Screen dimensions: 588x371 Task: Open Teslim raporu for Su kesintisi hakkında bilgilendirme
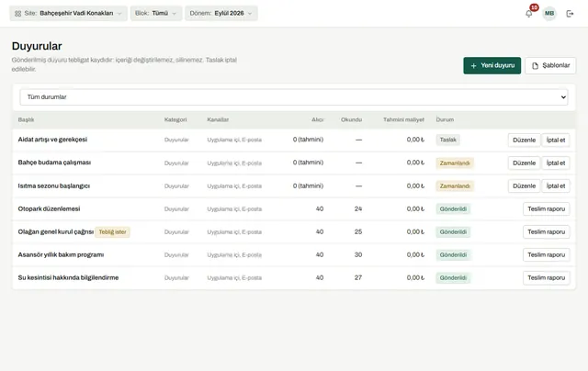(546, 277)
